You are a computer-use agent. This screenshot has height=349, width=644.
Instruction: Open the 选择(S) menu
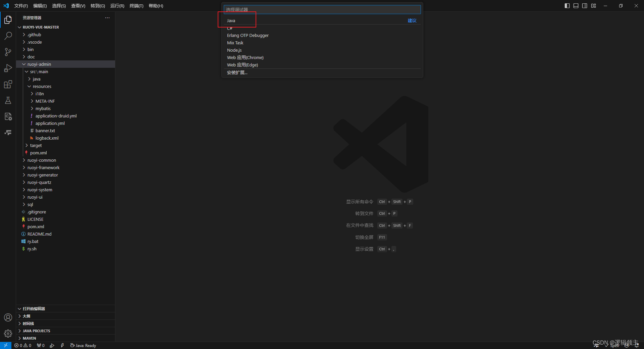59,6
